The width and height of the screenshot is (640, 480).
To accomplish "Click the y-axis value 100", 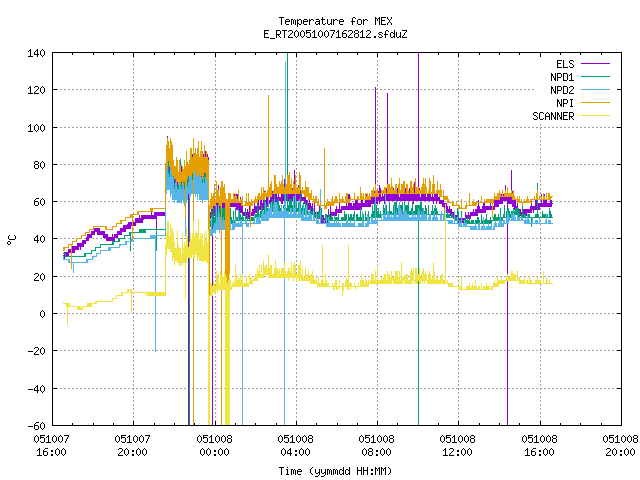I will click(x=36, y=128).
